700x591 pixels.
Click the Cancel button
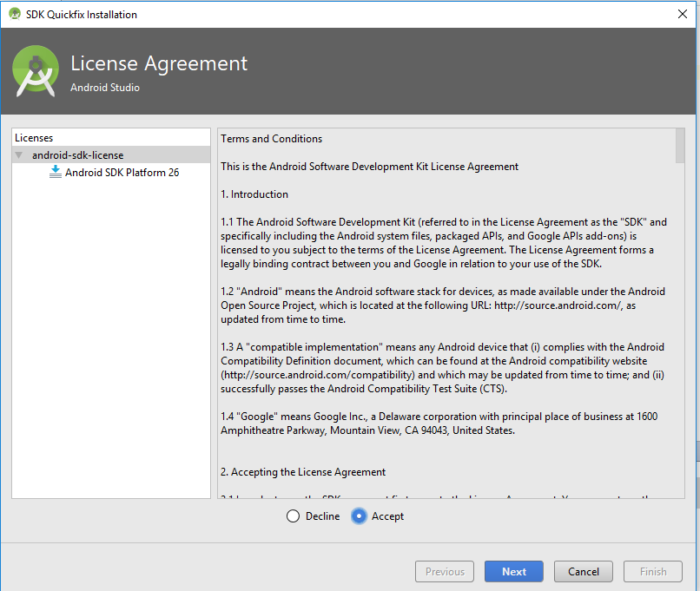[584, 571]
